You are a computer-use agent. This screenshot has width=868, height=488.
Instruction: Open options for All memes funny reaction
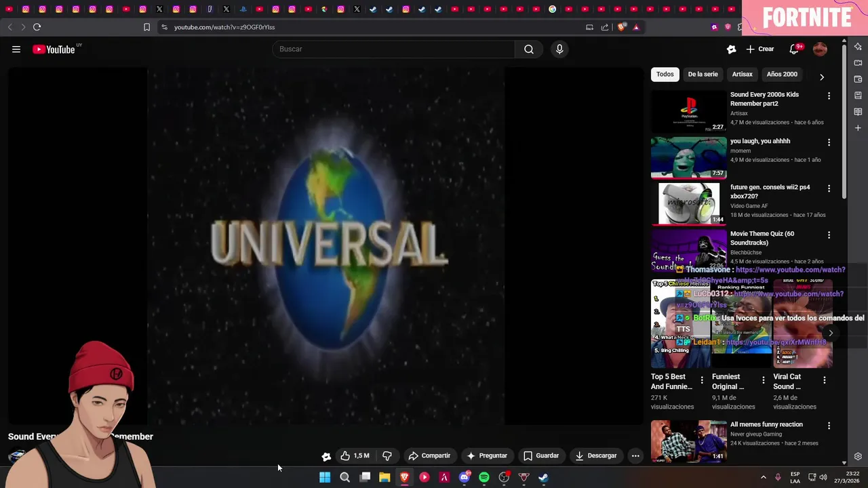829,426
